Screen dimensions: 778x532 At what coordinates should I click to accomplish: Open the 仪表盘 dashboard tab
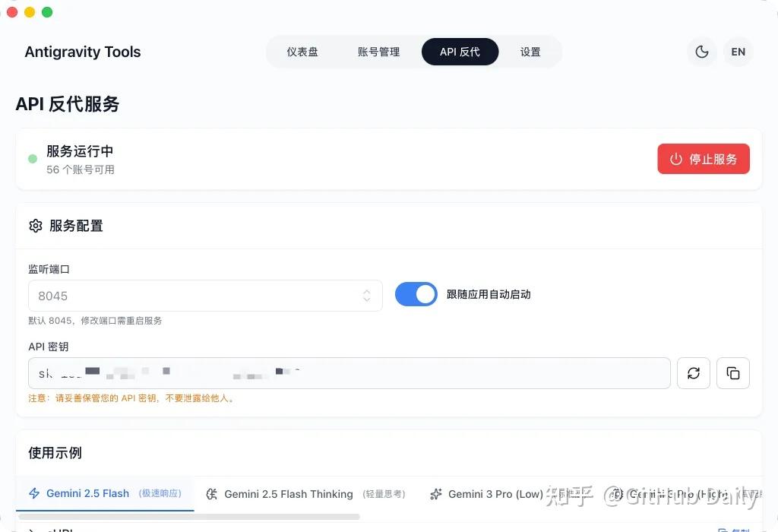(302, 52)
